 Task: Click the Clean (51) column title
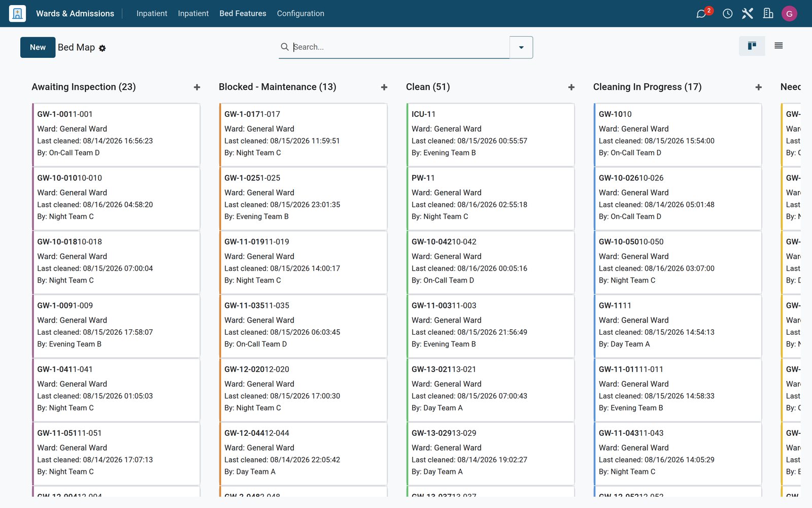(428, 87)
